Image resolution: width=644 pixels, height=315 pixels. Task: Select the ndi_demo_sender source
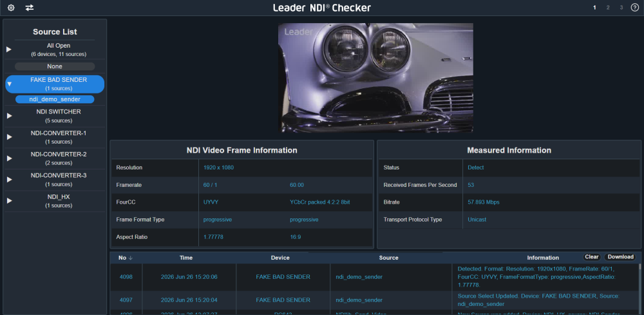click(55, 99)
